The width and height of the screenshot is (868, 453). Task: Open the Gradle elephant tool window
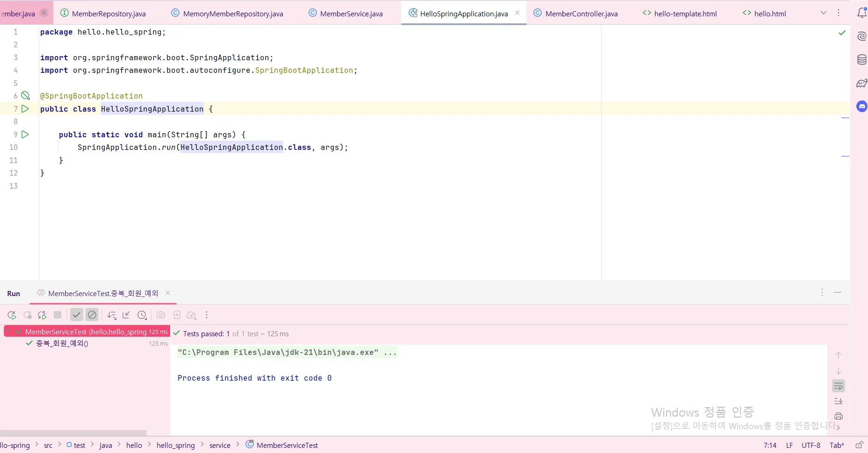pyautogui.click(x=861, y=83)
